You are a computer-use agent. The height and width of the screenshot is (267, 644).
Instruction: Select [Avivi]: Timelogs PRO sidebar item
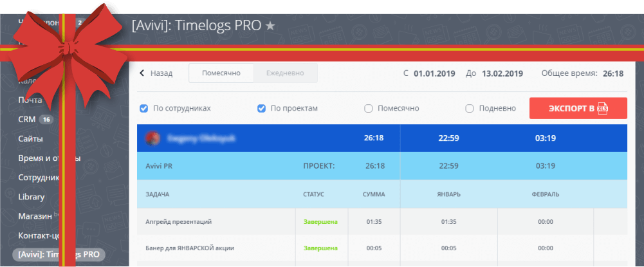(59, 254)
